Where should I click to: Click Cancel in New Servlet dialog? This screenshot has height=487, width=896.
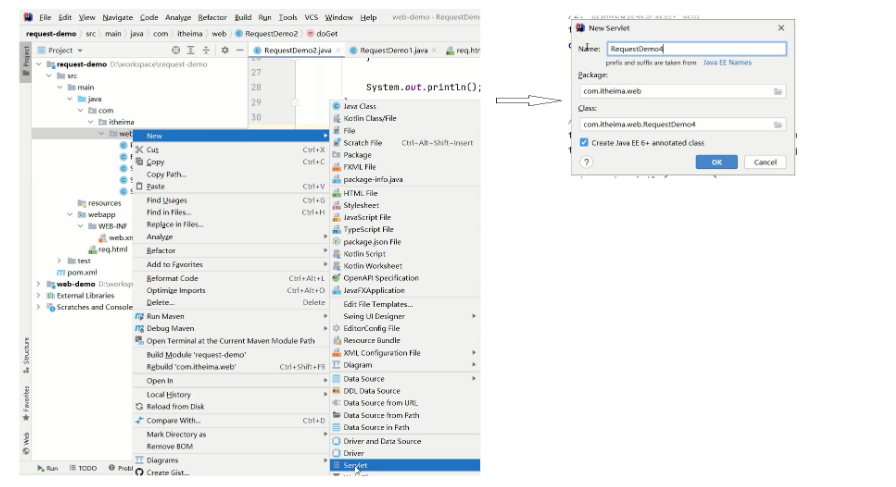pyautogui.click(x=765, y=162)
